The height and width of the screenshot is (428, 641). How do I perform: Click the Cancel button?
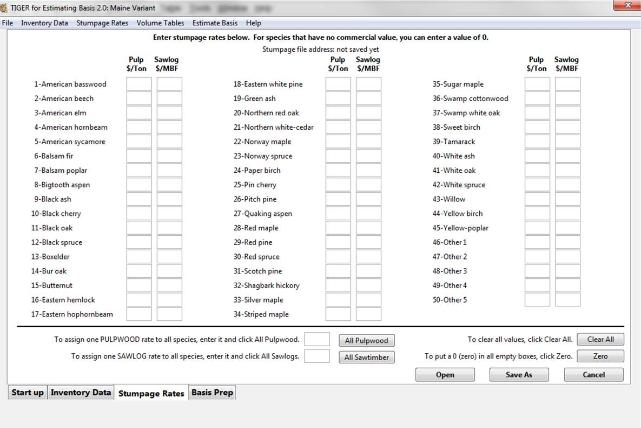pos(593,374)
